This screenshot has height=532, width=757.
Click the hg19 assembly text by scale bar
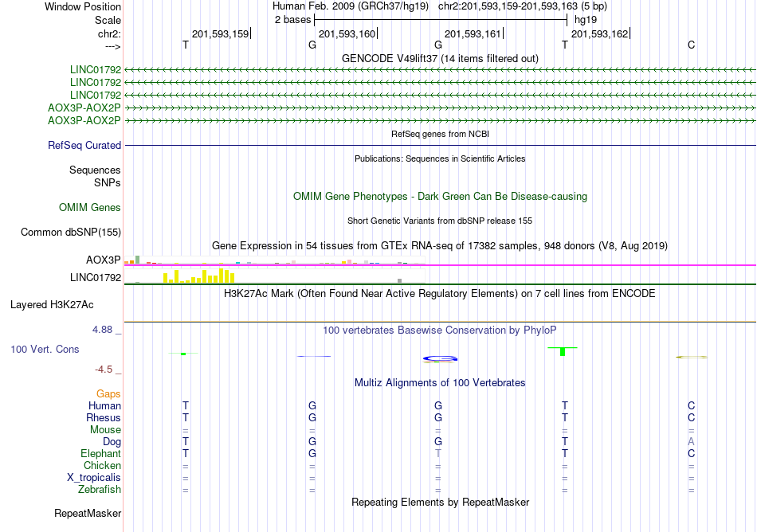tap(586, 20)
